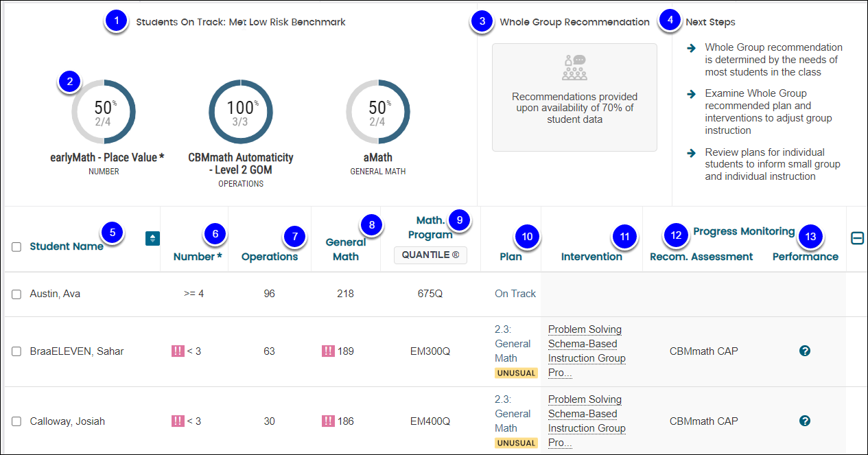Click the UNUSUAL badge in Sahar's Plan

516,373
